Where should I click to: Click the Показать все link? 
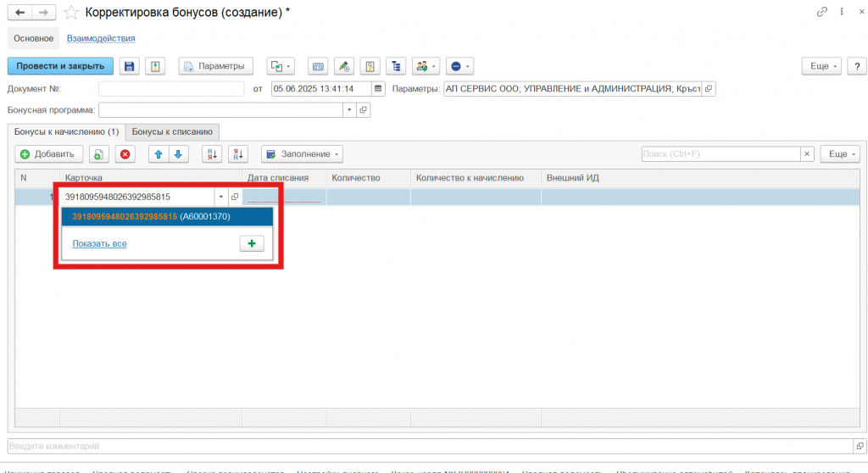pyautogui.click(x=99, y=243)
